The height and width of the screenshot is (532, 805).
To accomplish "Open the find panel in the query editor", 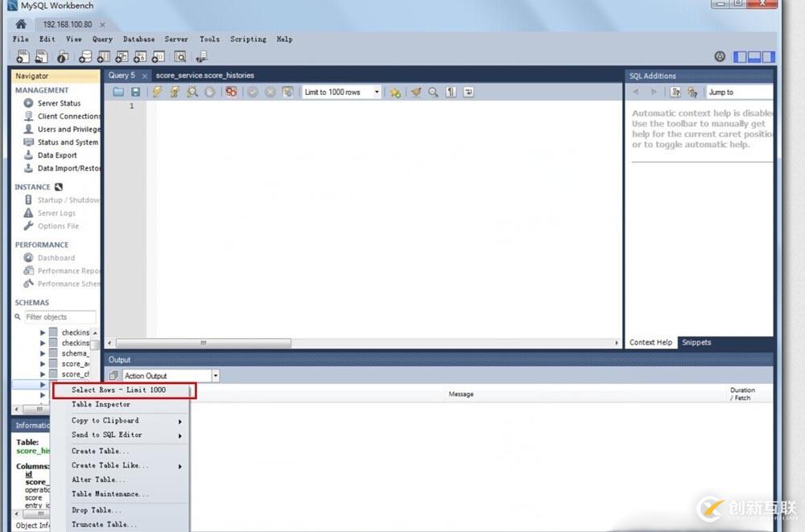I will [433, 92].
